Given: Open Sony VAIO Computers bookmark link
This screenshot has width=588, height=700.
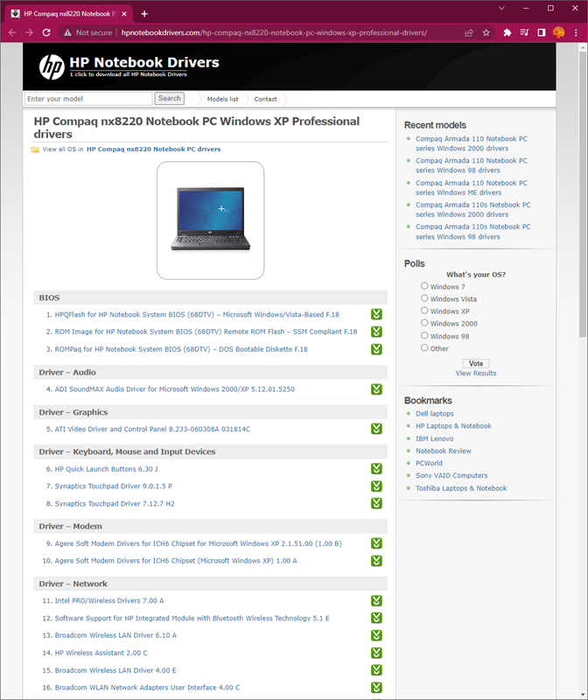Looking at the screenshot, I should pyautogui.click(x=451, y=475).
